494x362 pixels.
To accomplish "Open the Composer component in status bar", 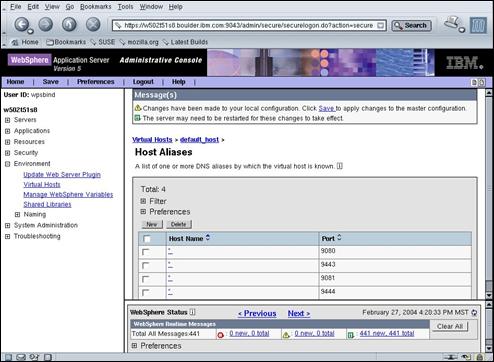I will [x=34, y=357].
